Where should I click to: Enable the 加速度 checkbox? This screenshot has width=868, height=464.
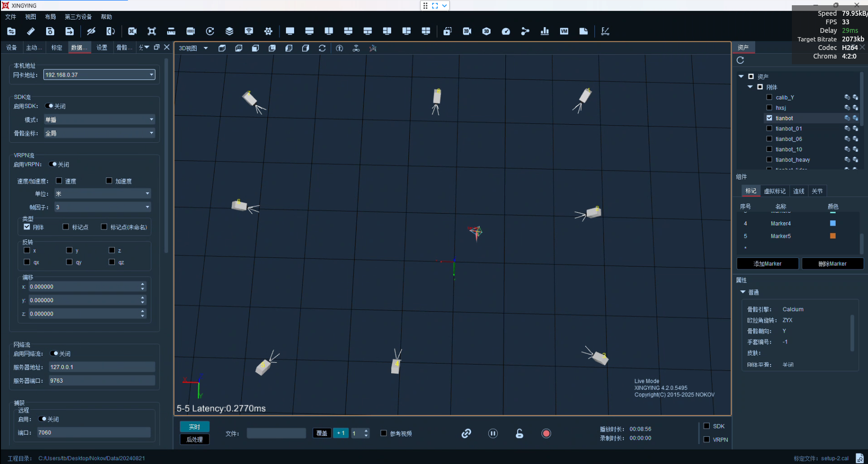pyautogui.click(x=109, y=181)
